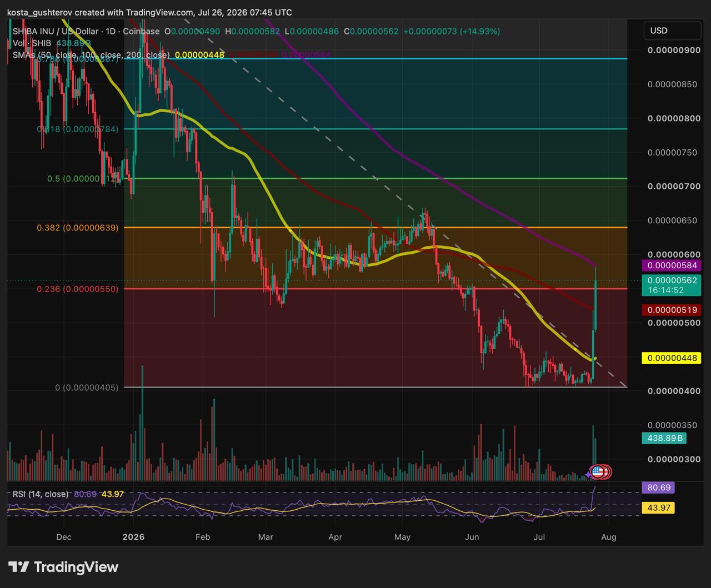Click the change value +0.00000073 (+14.93%)

click(x=452, y=32)
